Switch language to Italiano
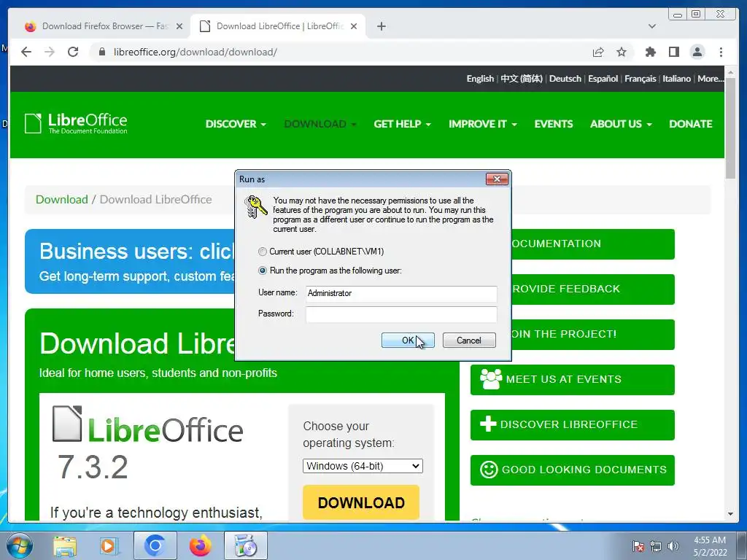This screenshot has width=747, height=560. tap(676, 79)
